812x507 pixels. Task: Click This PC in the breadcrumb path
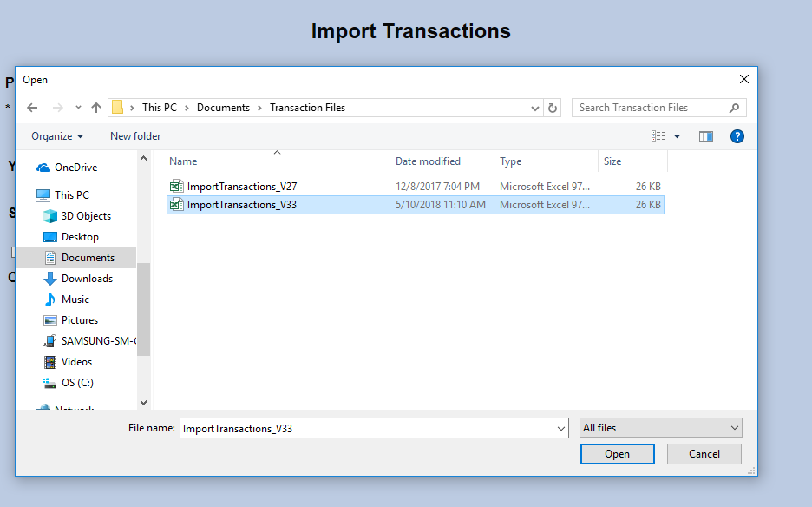point(160,107)
